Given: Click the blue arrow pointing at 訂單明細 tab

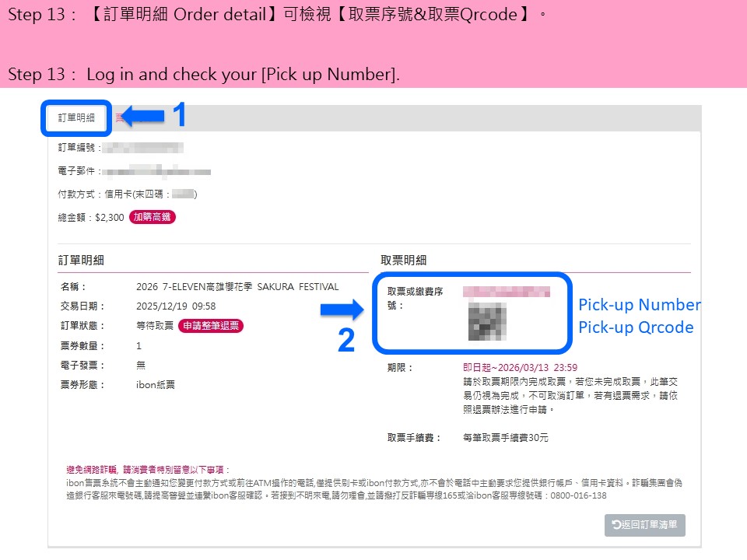Looking at the screenshot, I should tap(143, 116).
